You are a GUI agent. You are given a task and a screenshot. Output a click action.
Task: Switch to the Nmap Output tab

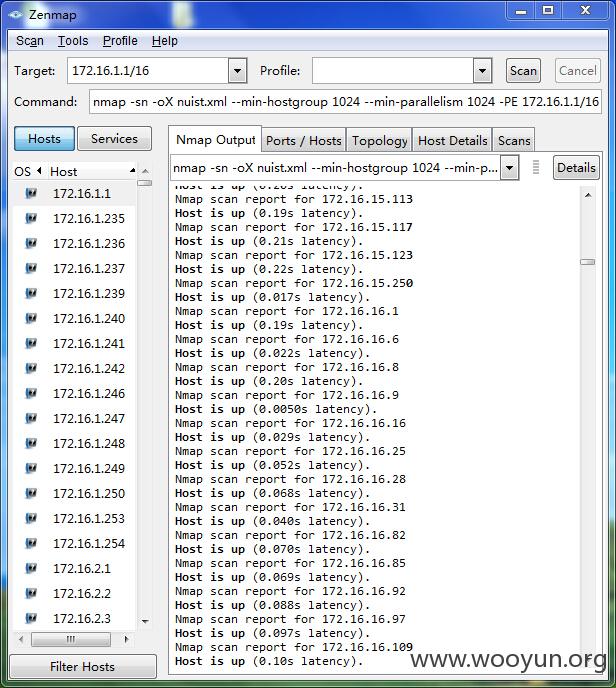[215, 140]
